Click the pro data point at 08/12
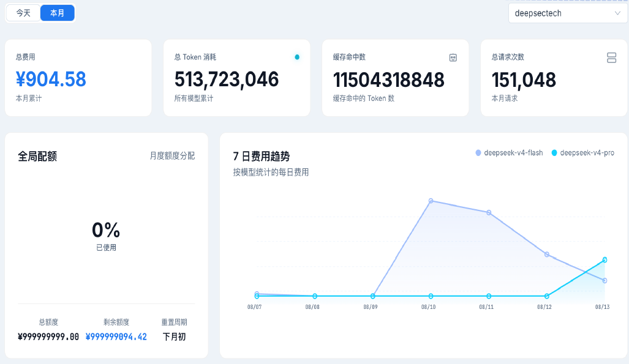This screenshot has height=364, width=629. pos(547,296)
